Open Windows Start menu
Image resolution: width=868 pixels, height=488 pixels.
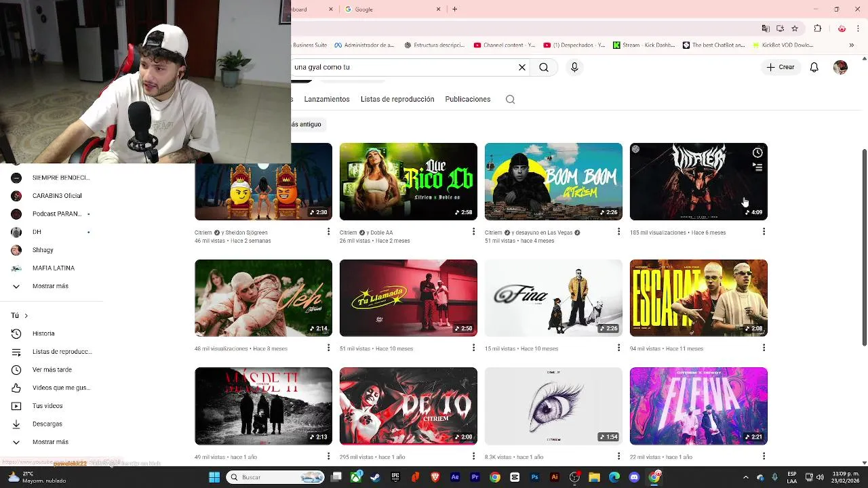pos(214,477)
